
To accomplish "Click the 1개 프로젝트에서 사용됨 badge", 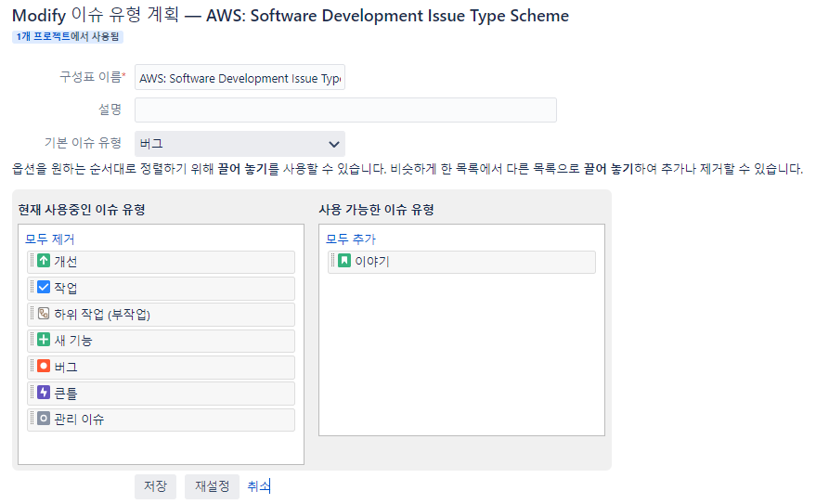I will 68,36.
